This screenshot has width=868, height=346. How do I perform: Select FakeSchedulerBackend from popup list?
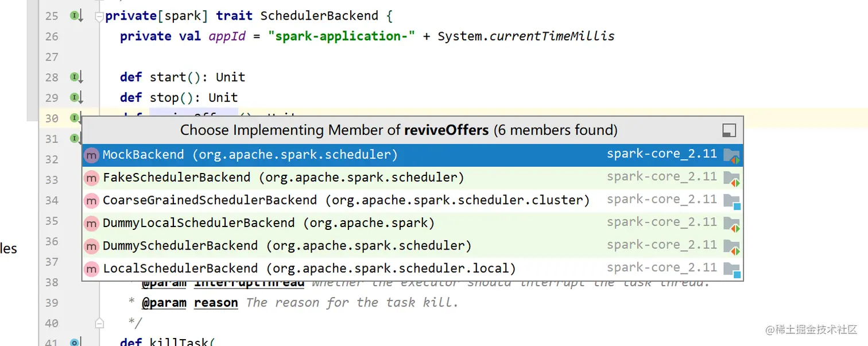click(412, 178)
